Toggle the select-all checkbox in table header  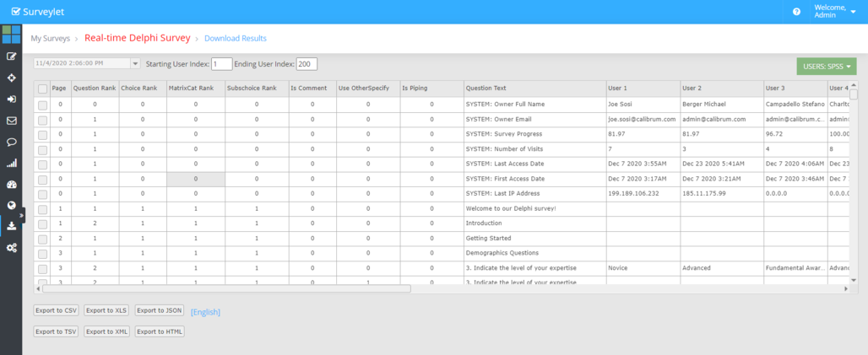click(x=42, y=88)
